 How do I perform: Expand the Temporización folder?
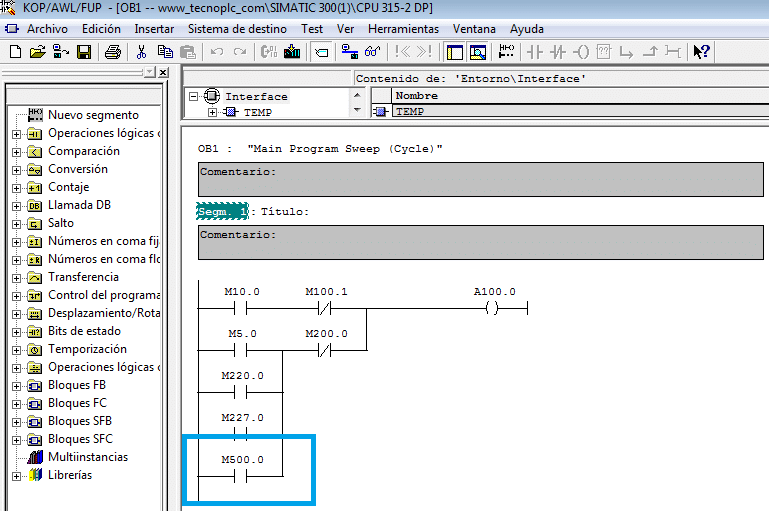pyautogui.click(x=17, y=350)
